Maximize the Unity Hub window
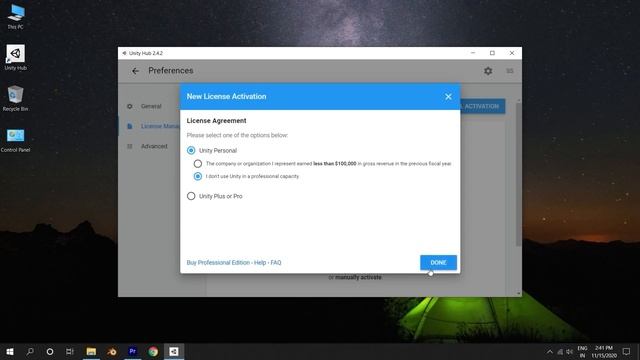 coord(492,53)
